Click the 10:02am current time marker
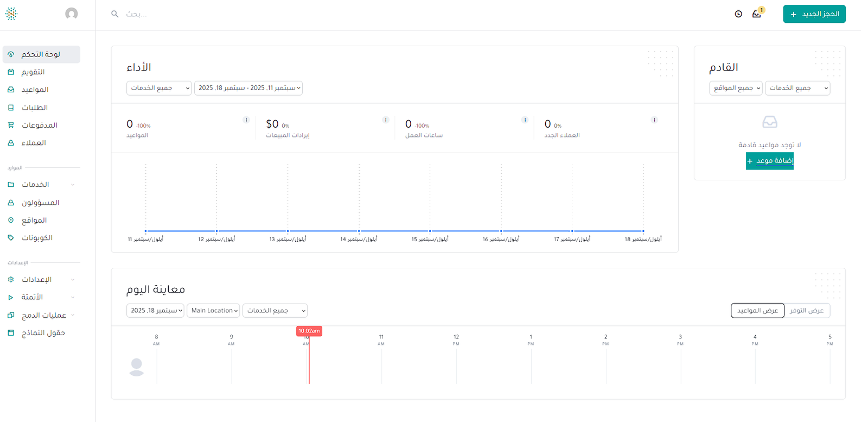This screenshot has width=868, height=422. (309, 331)
